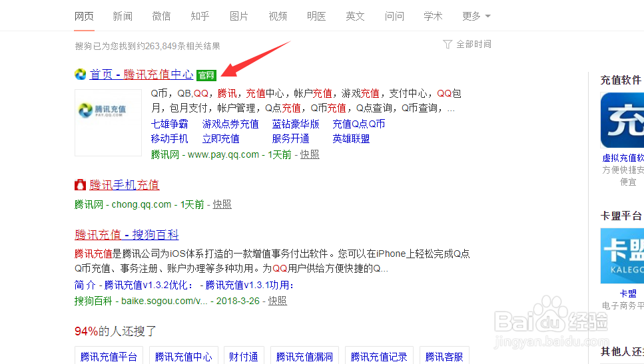The image size is (644, 364).
Task: Open the 腾讯充值v1.3.2优化 sublink
Action: [x=149, y=285]
